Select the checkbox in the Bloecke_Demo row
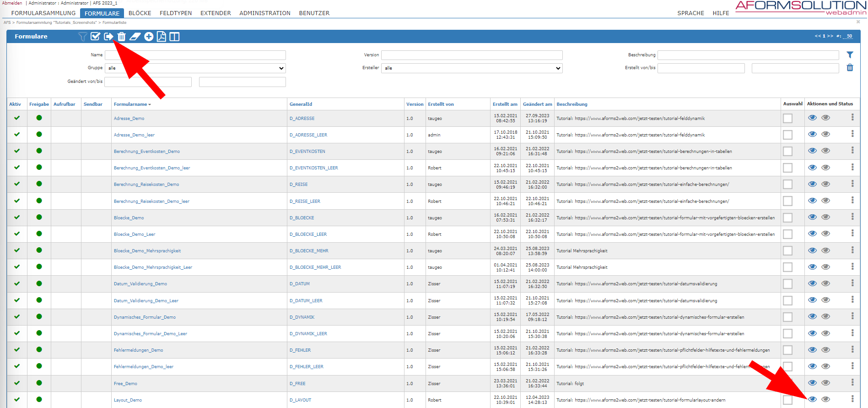 pyautogui.click(x=787, y=218)
